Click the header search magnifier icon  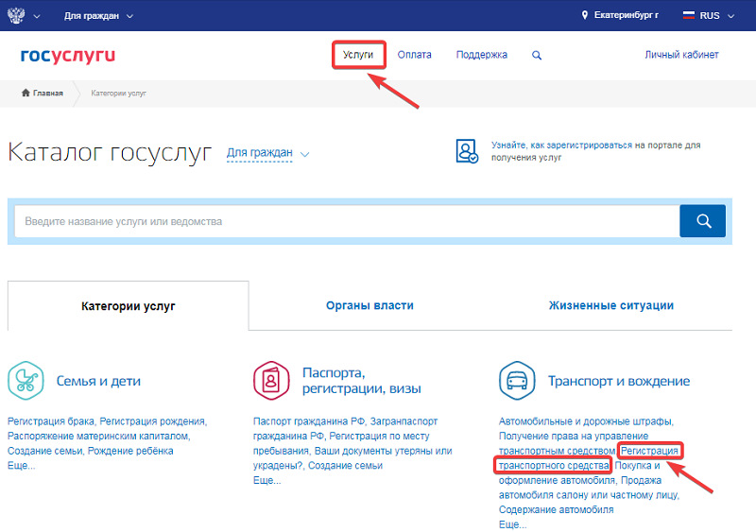pos(537,55)
